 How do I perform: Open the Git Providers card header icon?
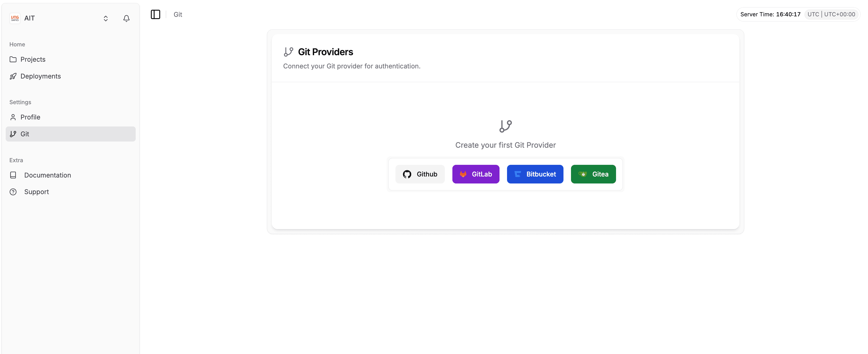coord(289,52)
